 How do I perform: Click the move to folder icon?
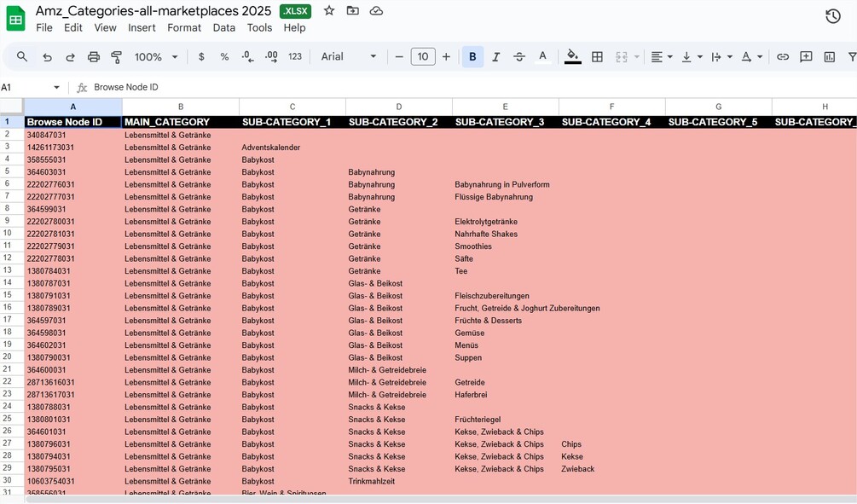(x=352, y=10)
